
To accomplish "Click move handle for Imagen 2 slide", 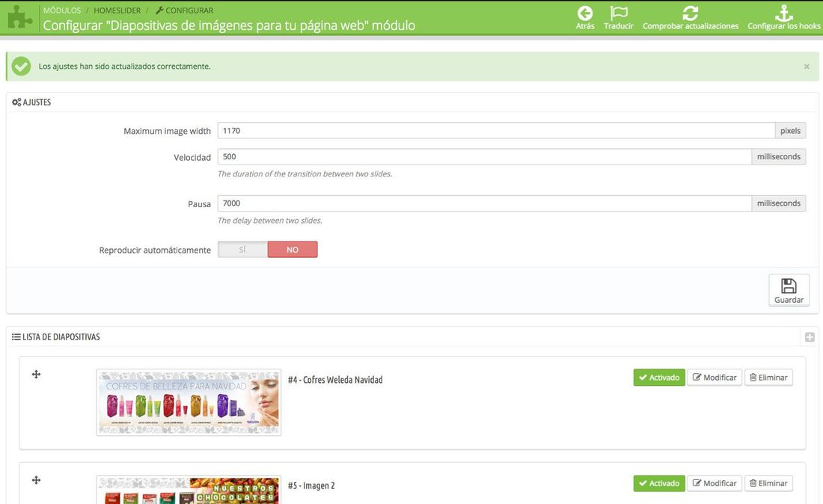I will [x=36, y=480].
